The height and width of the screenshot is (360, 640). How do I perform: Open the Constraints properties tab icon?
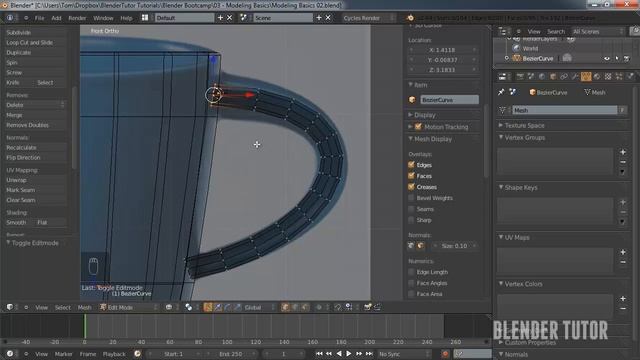click(x=564, y=76)
